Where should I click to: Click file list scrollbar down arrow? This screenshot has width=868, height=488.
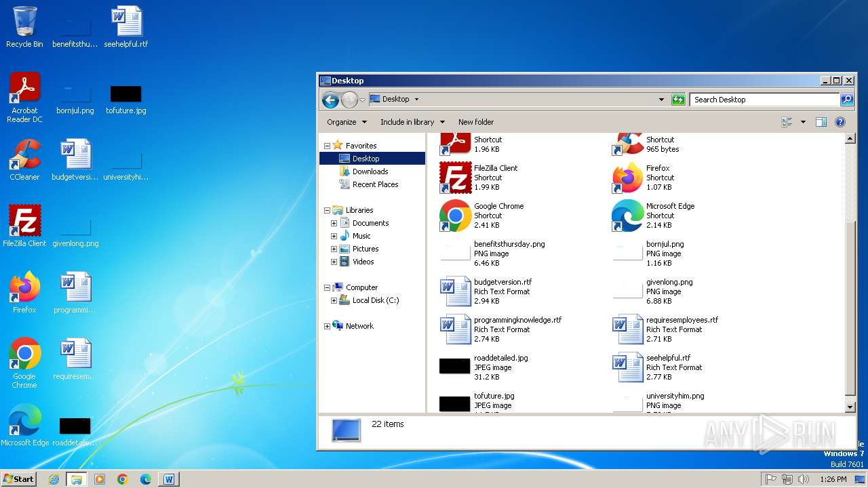(850, 407)
